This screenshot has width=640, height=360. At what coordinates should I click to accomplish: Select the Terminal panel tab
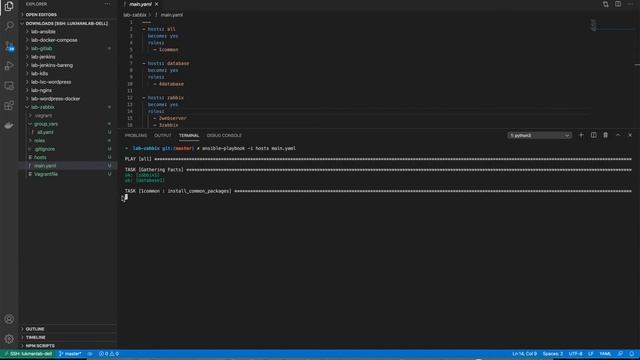[189, 136]
